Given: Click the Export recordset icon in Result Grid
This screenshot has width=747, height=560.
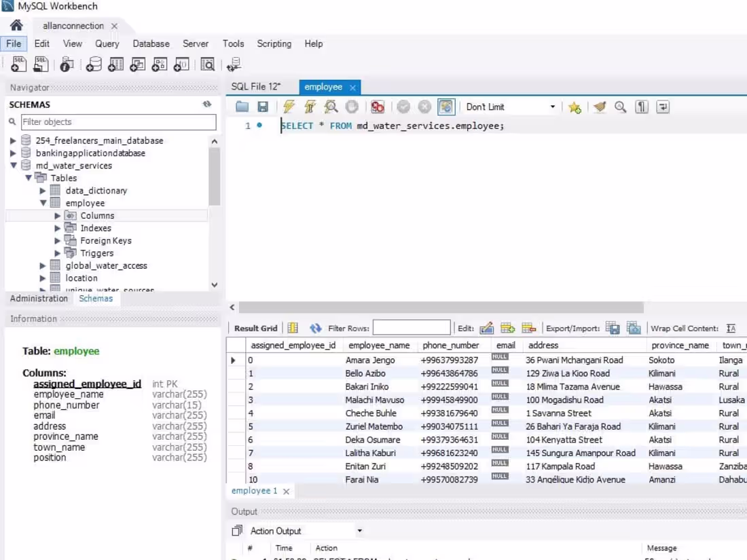Looking at the screenshot, I should tap(612, 328).
